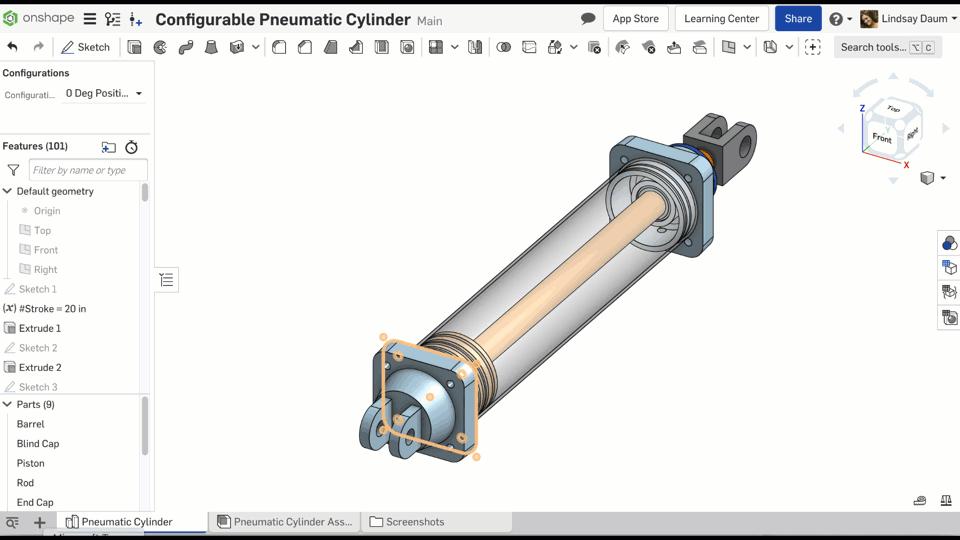Select the Fillet tool
This screenshot has width=960, height=540.
pos(279,47)
